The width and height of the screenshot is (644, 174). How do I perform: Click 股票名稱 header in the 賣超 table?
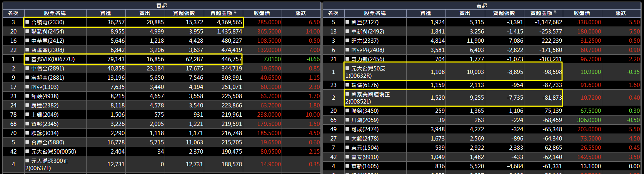[375, 13]
